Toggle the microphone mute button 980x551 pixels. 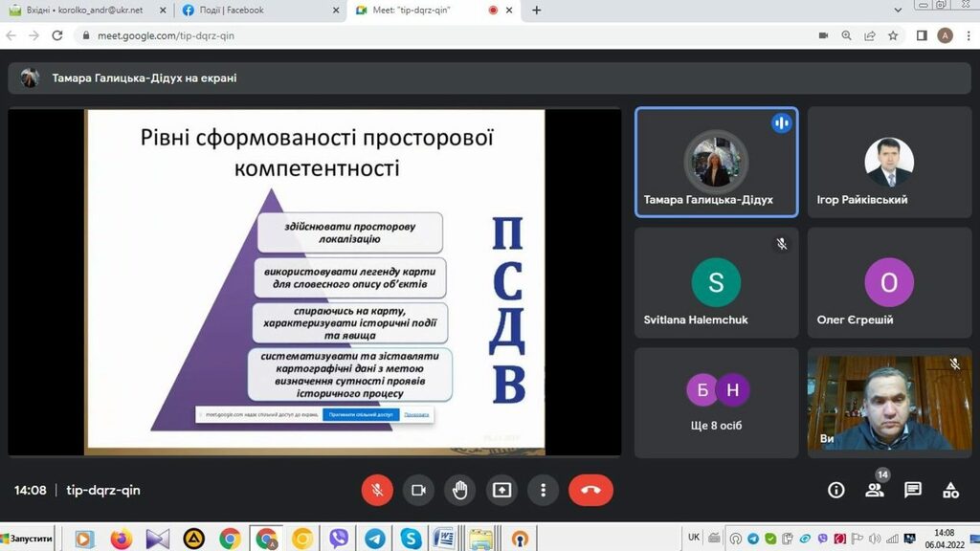tap(377, 490)
